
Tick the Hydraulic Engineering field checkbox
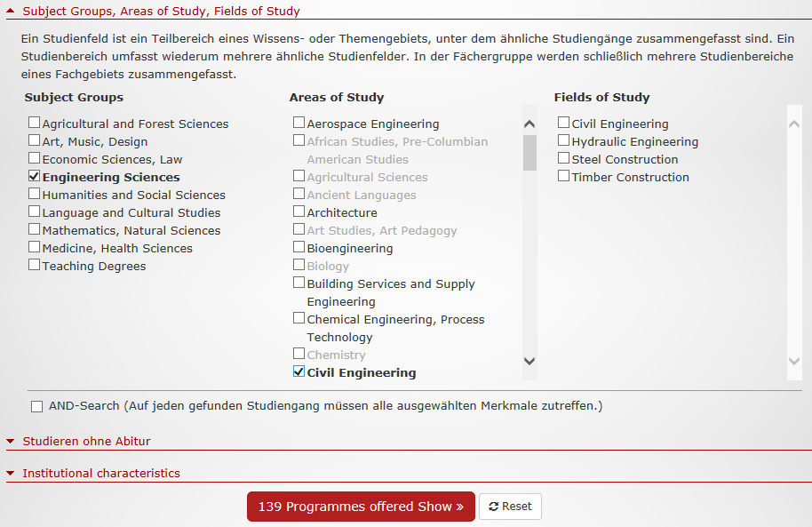point(563,140)
